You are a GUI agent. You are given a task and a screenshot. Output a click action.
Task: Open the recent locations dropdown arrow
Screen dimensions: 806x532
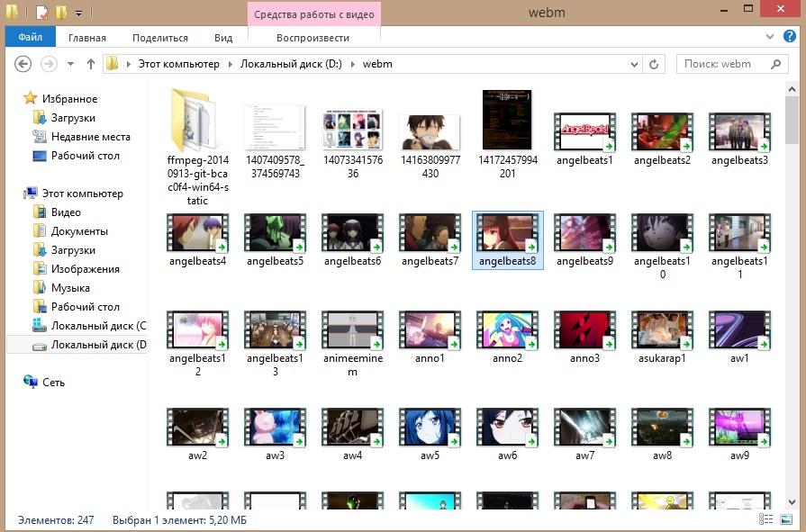(71, 64)
